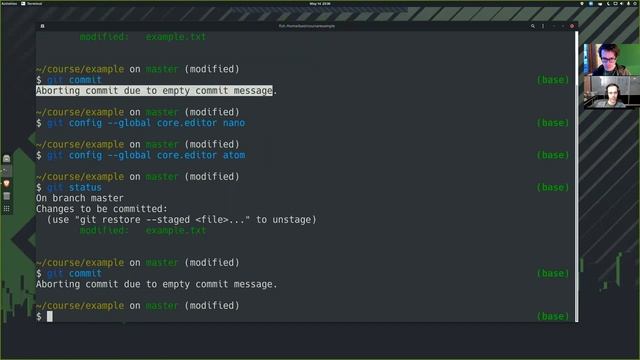Click second 'git commit' command near bottom
This screenshot has width=640, height=360.
point(74,273)
